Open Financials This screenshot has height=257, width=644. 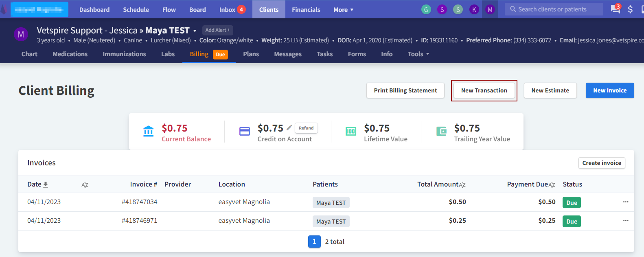[x=306, y=9]
